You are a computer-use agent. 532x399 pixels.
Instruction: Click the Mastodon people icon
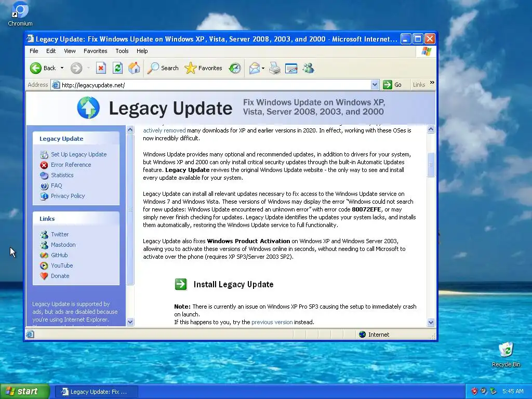click(x=44, y=245)
